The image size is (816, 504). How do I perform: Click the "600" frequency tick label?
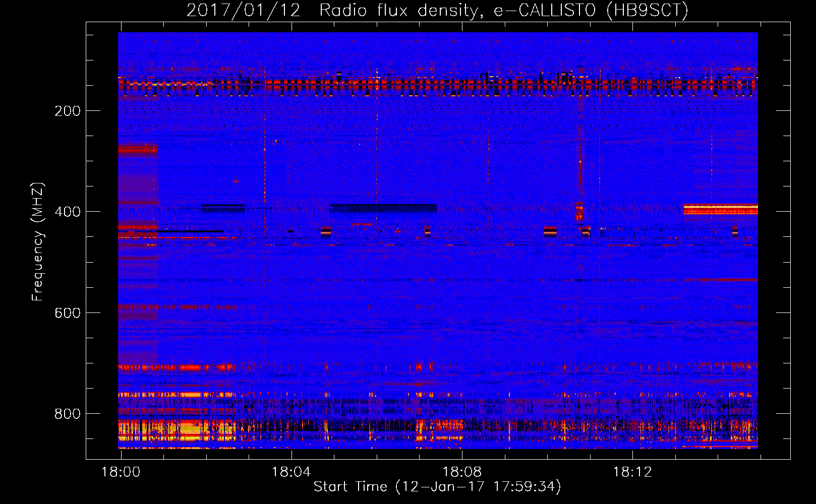point(68,313)
